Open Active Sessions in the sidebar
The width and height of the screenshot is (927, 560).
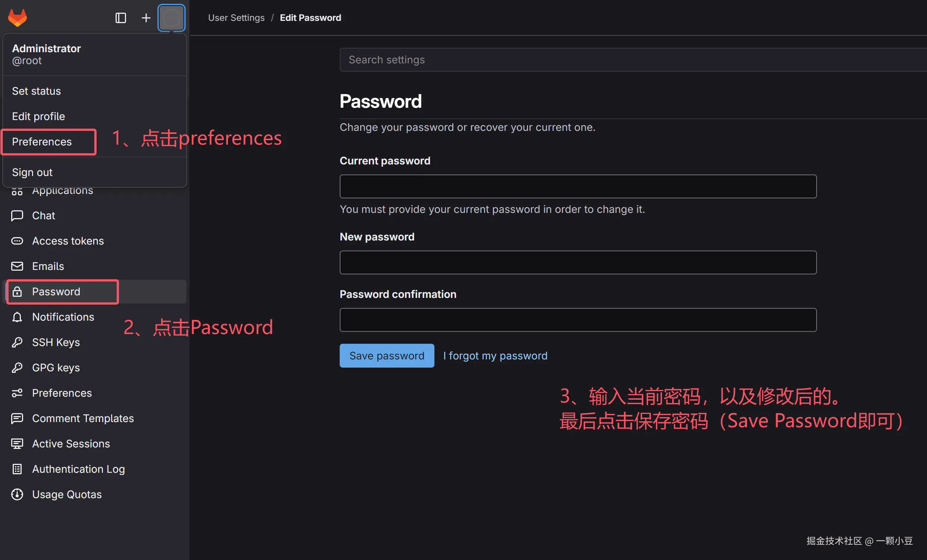click(x=71, y=444)
